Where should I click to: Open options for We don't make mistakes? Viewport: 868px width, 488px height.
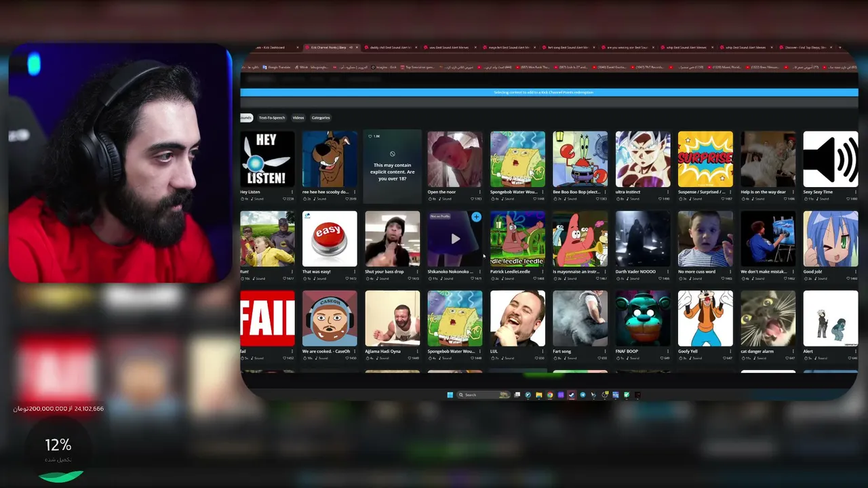[793, 272]
